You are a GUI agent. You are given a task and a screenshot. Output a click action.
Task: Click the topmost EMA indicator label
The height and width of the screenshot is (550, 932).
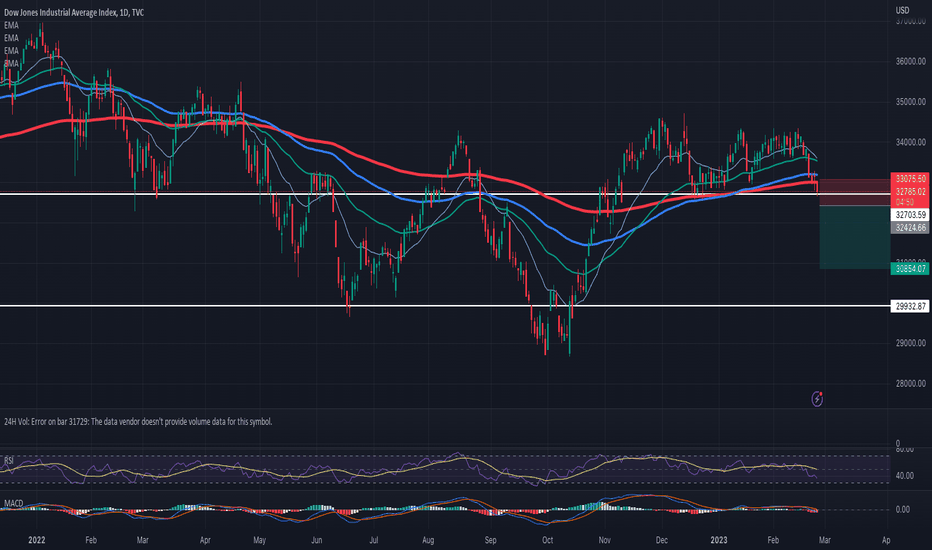[x=11, y=26]
